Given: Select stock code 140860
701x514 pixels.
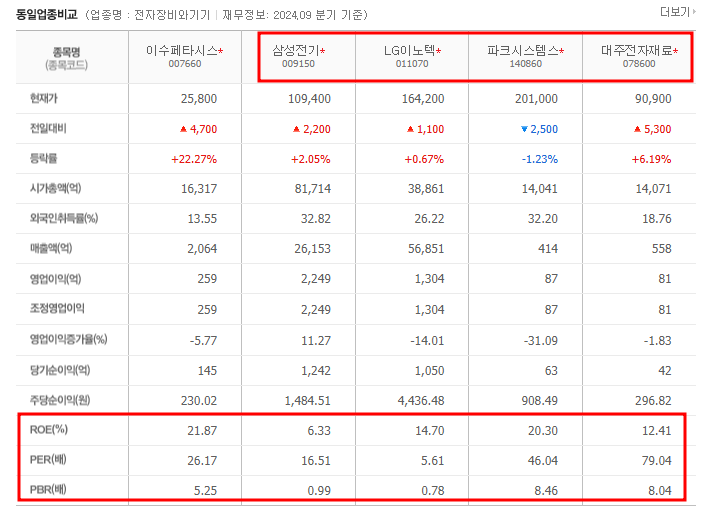Looking at the screenshot, I should click(x=525, y=64).
